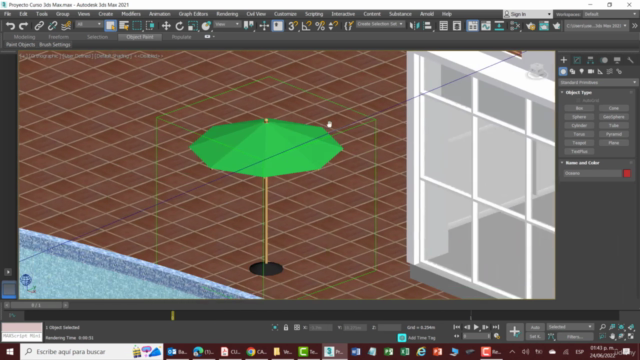Open Excel from the Windows taskbar
Screen dimensions: 640x360
point(405,351)
